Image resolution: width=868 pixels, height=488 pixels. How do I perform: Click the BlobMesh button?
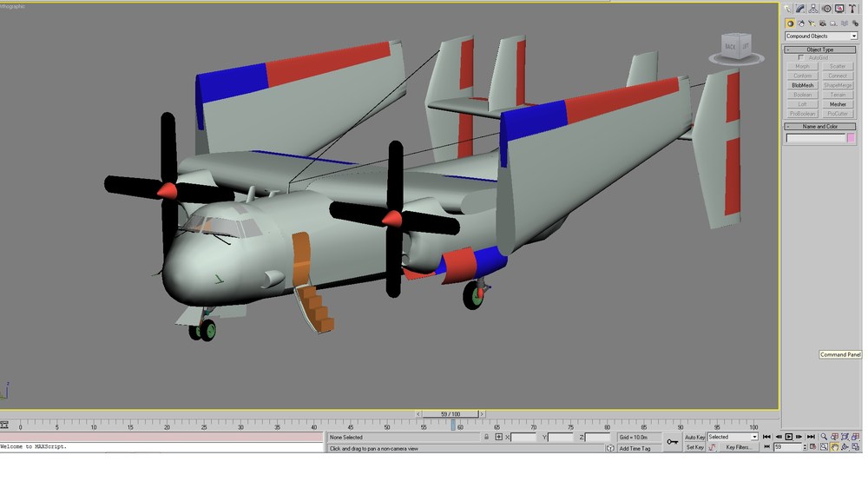pos(802,85)
